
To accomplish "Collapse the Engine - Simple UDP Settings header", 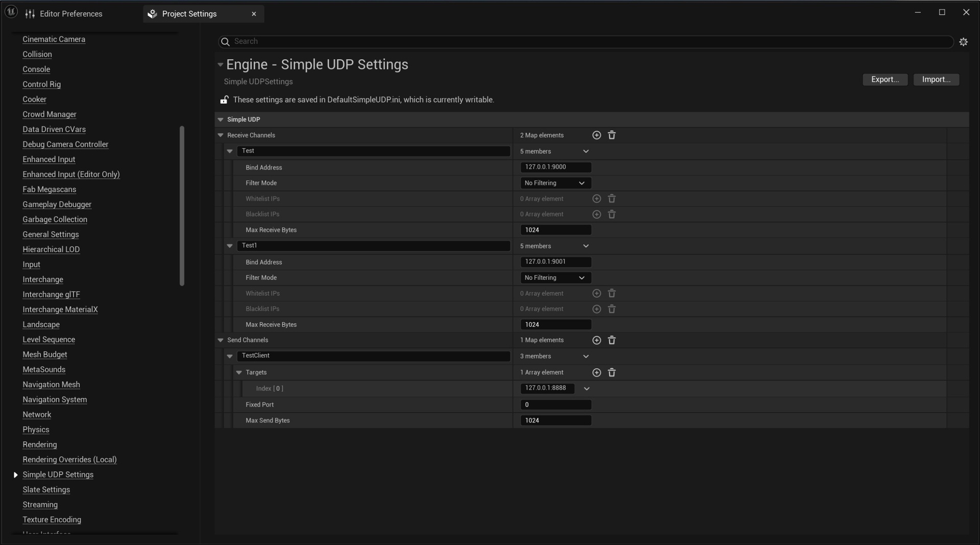I will point(220,65).
